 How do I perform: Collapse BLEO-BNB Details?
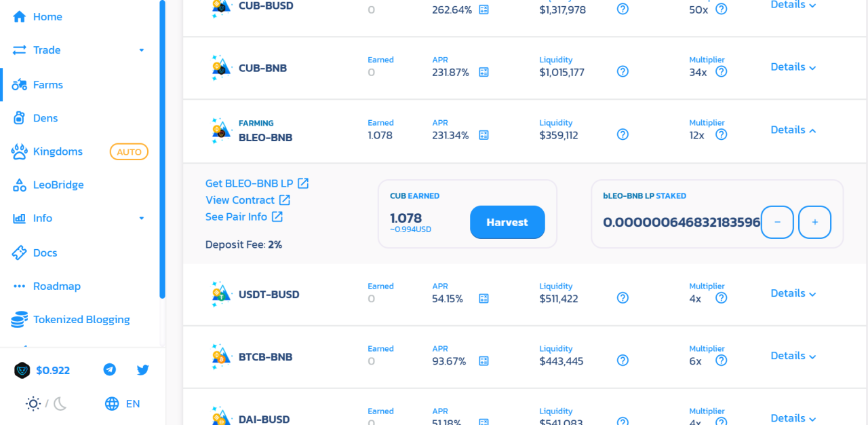793,130
